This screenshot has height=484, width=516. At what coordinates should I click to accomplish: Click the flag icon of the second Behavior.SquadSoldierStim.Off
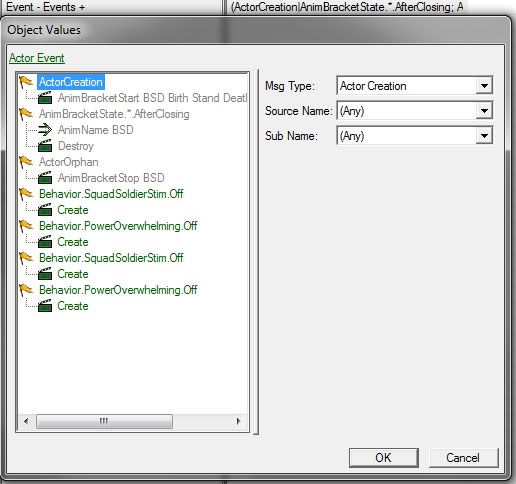pos(26,258)
